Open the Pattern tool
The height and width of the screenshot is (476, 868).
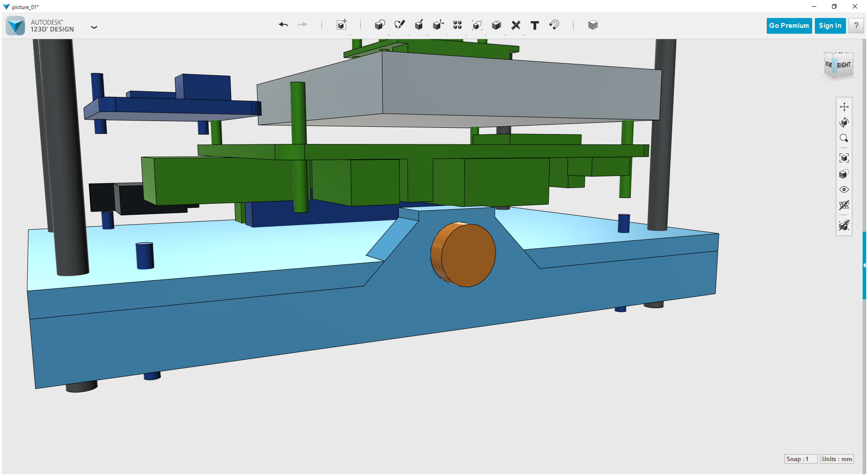457,25
